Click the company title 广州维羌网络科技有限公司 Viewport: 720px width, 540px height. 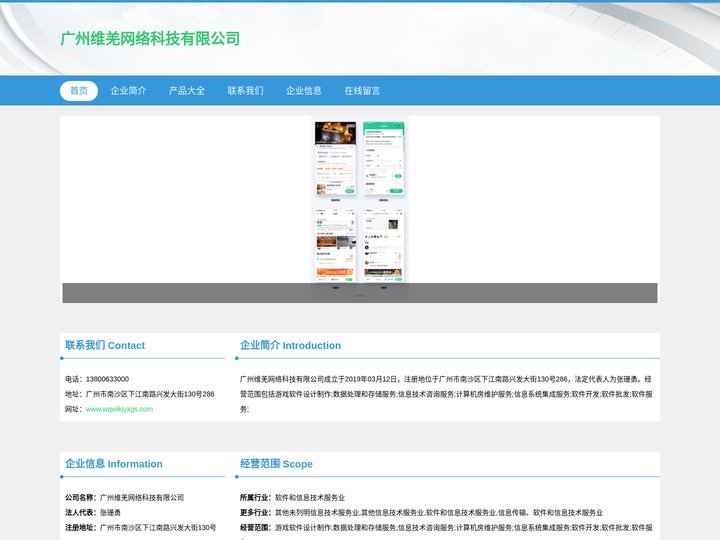tap(150, 39)
